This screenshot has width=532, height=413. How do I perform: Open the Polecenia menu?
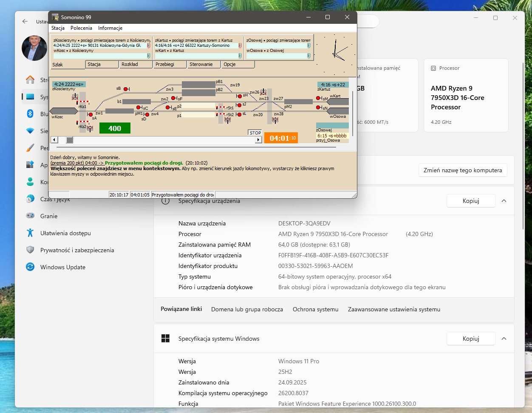(x=81, y=28)
